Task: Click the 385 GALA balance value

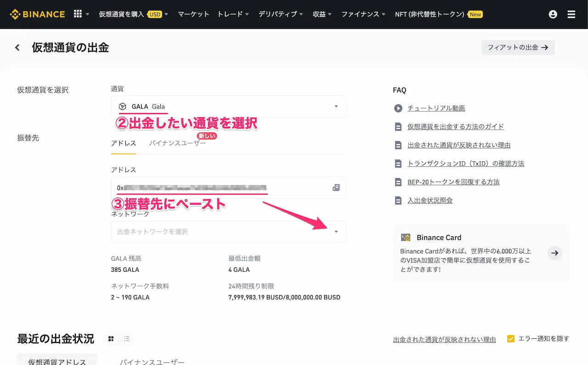Action: 125,270
